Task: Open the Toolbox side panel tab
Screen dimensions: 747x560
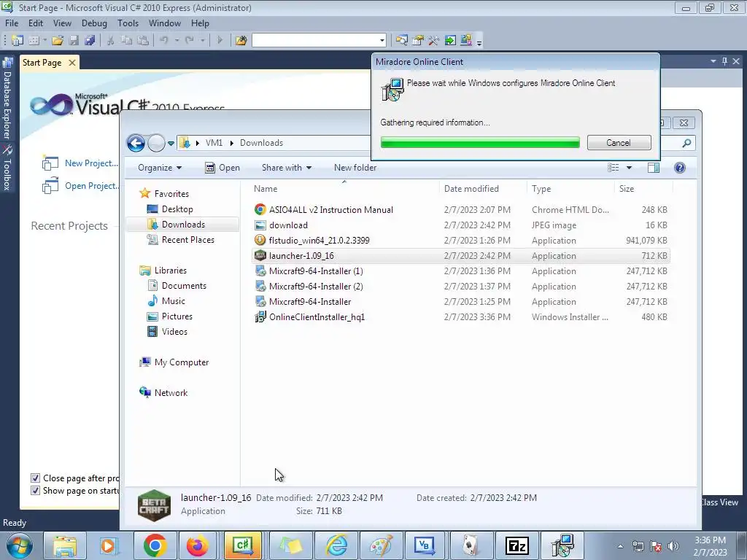Action: point(7,168)
